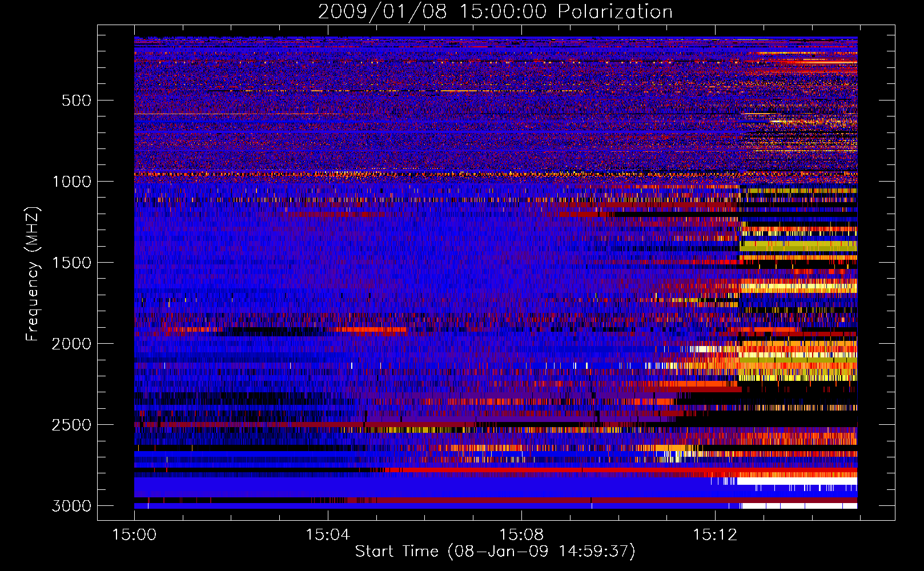924x571 pixels.
Task: Click the 15:04 time tick label
Action: (328, 534)
